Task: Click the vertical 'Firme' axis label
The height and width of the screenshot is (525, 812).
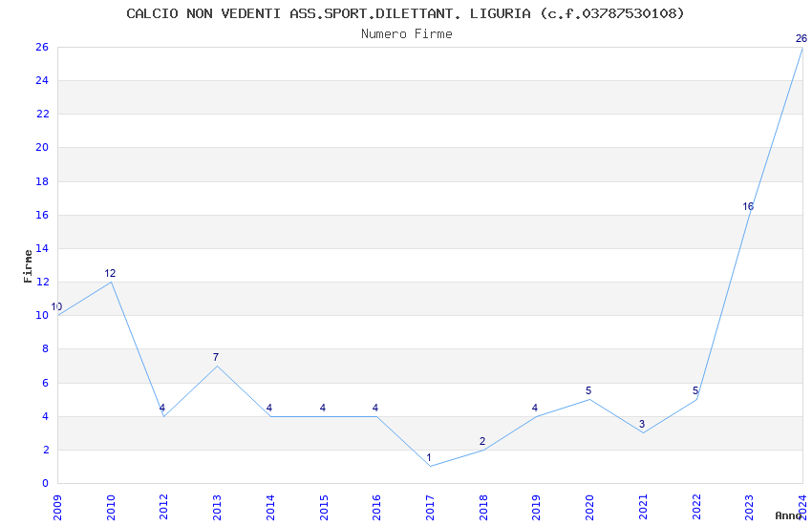Action: tap(28, 265)
